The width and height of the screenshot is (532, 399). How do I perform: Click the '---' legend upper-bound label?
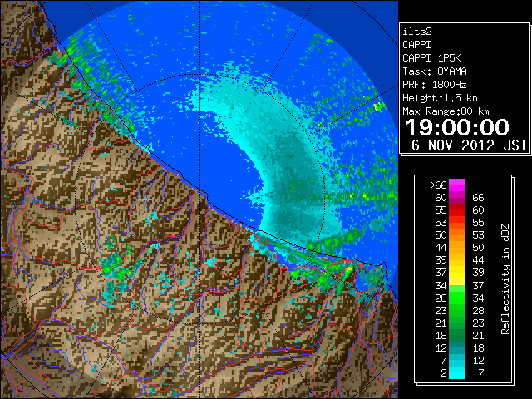coord(475,185)
